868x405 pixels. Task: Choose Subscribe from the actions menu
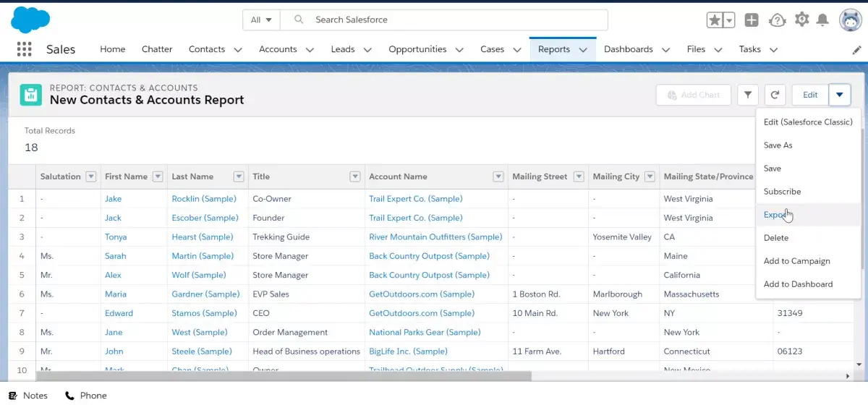(808, 192)
